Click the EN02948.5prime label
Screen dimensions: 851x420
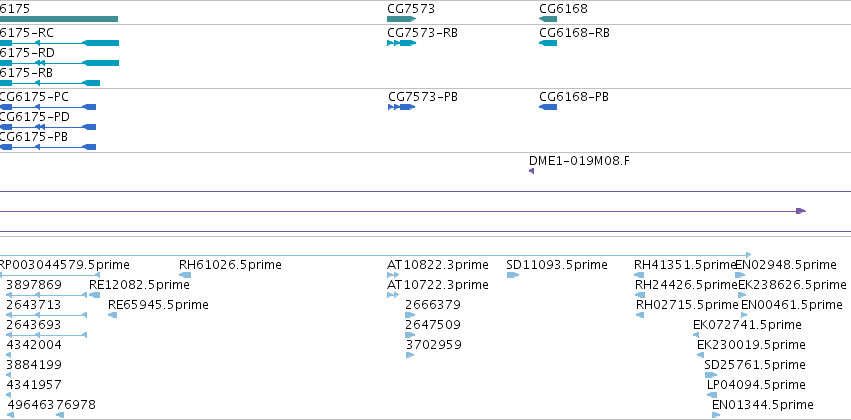(x=786, y=265)
